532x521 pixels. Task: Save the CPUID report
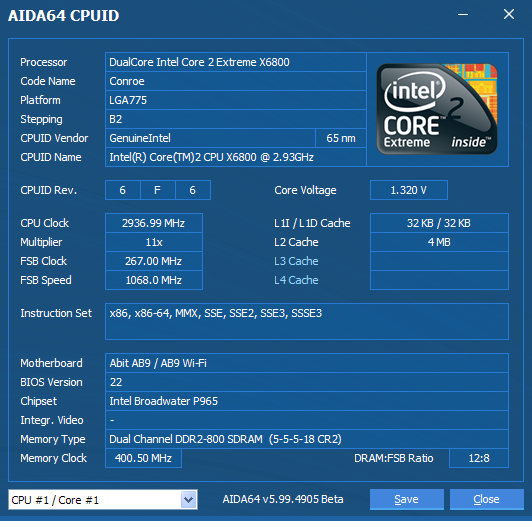pyautogui.click(x=406, y=499)
